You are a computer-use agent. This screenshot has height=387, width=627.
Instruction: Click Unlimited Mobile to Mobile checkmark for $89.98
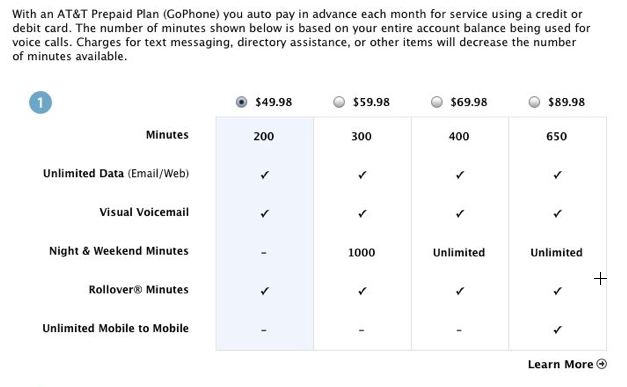click(x=557, y=330)
